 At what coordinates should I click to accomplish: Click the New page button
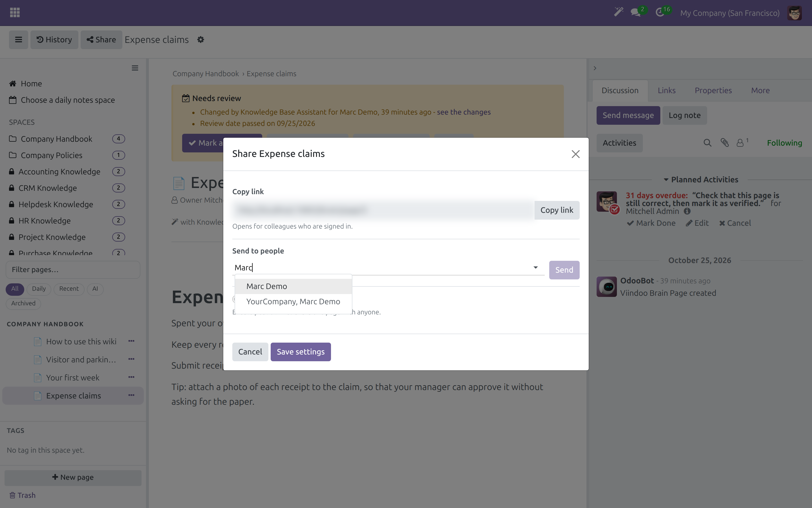[73, 478]
